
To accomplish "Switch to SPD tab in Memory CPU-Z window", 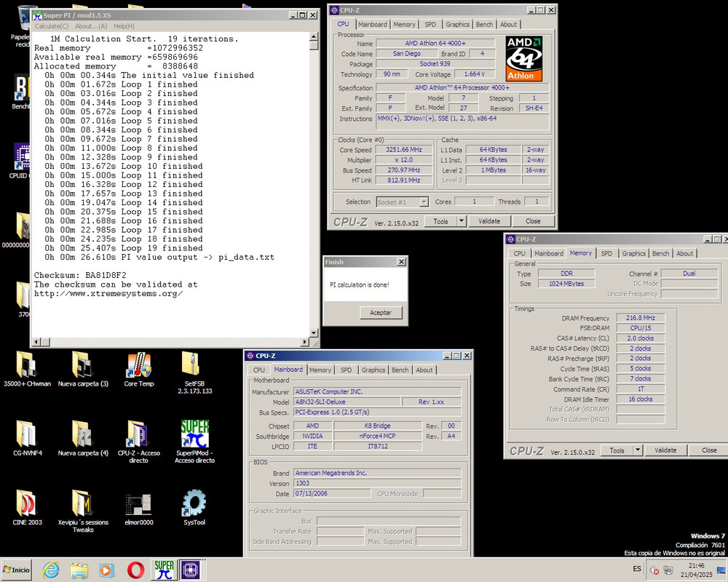I will [606, 253].
